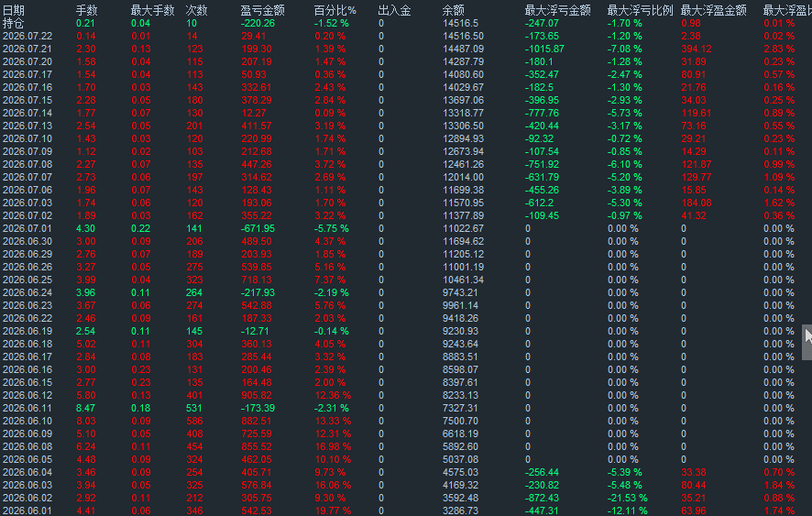Click the 最大浮盈金额 column header
This screenshot has width=812, height=516.
point(713,10)
